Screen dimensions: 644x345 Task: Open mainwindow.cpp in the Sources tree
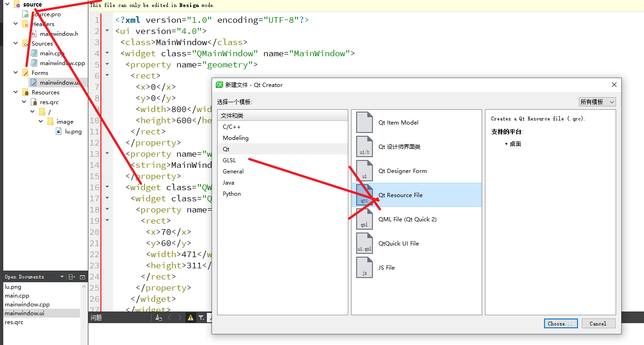click(x=62, y=63)
